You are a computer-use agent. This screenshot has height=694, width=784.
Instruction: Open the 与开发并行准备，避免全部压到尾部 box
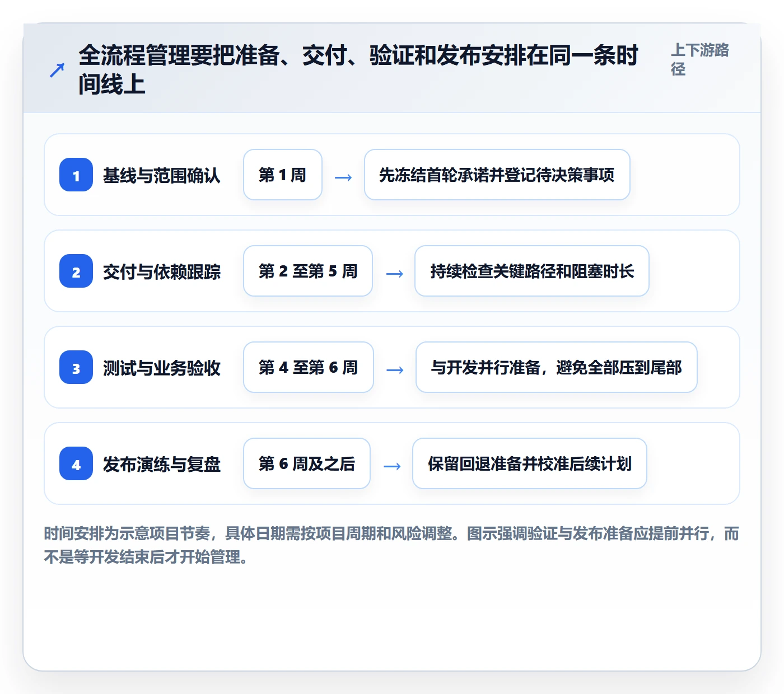[x=557, y=367]
